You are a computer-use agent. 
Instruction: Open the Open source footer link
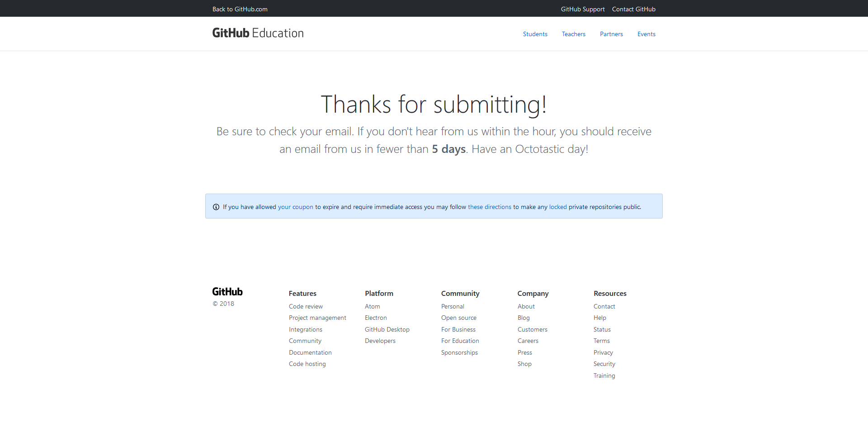tap(459, 318)
